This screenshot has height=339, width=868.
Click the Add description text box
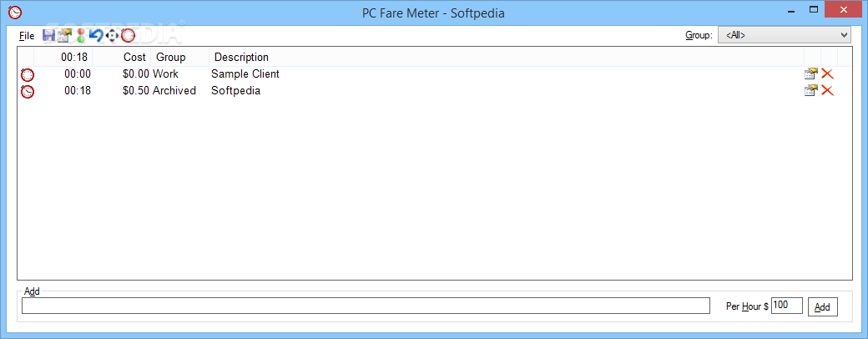[366, 306]
